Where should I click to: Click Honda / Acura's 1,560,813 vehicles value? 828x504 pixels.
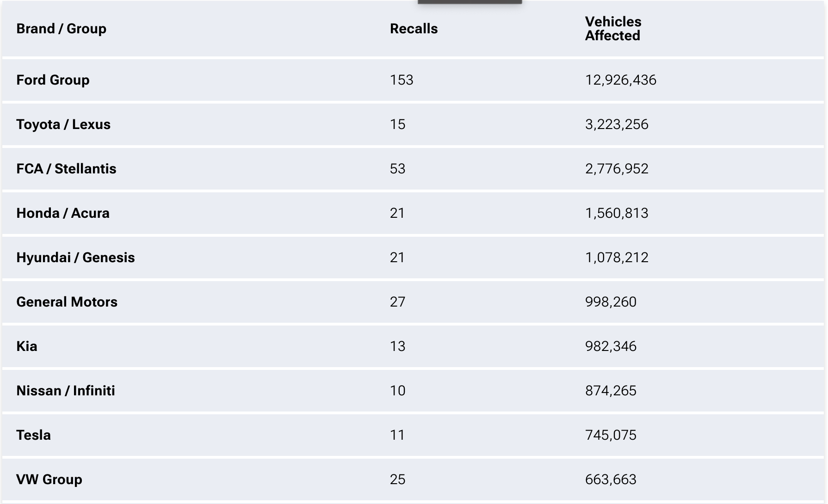pos(617,213)
